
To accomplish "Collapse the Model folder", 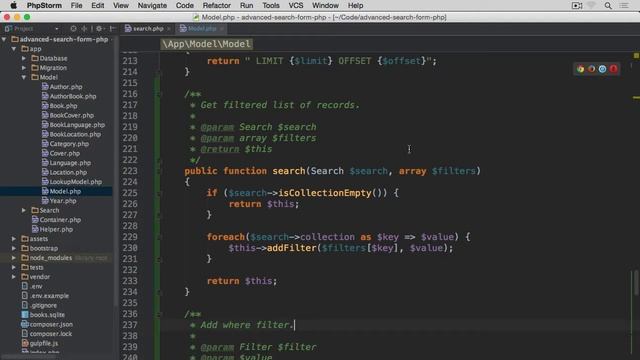I will (24, 78).
